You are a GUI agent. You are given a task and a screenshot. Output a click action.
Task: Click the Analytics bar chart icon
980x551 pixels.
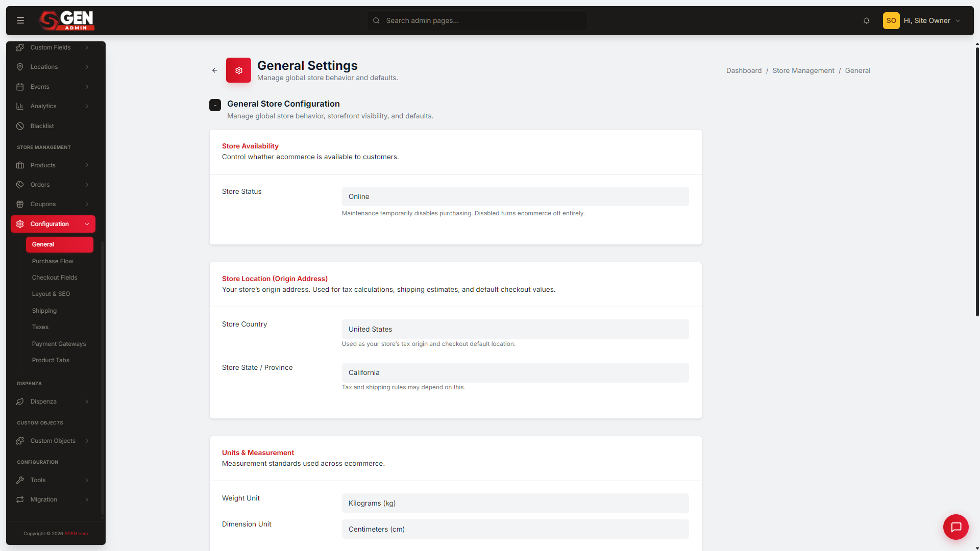click(20, 106)
